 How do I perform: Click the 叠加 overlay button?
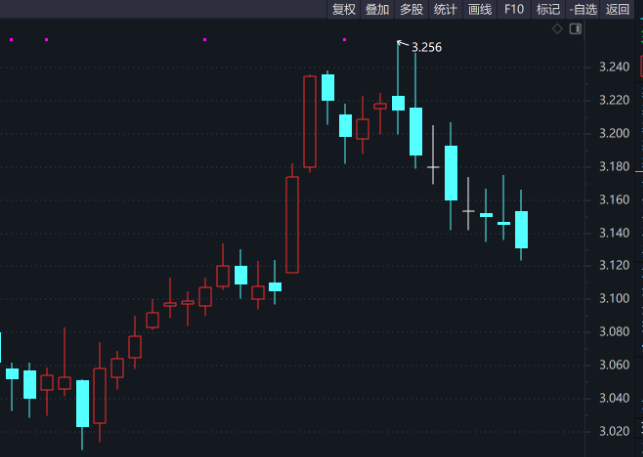pyautogui.click(x=377, y=9)
